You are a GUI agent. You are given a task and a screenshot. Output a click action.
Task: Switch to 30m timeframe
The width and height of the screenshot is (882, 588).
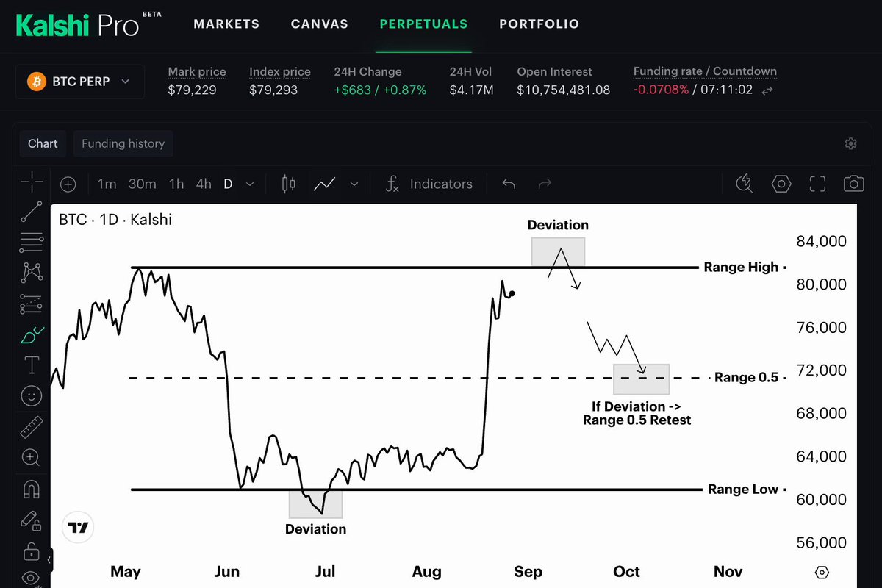coord(143,184)
